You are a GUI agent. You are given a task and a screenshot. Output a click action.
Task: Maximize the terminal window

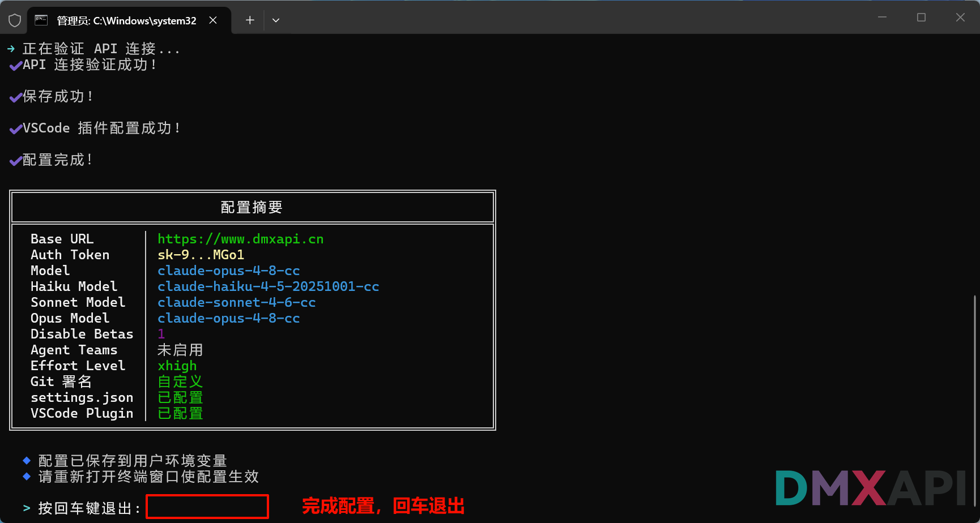[921, 18]
